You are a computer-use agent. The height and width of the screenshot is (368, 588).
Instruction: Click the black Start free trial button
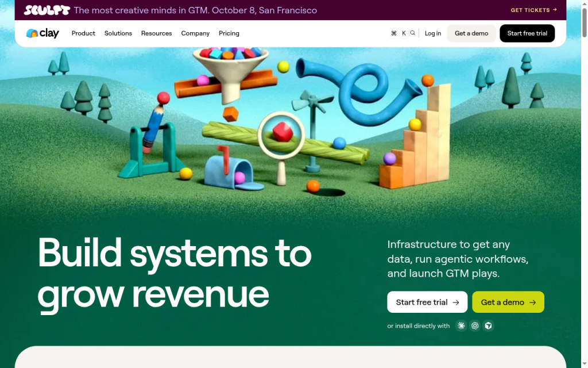(x=527, y=33)
